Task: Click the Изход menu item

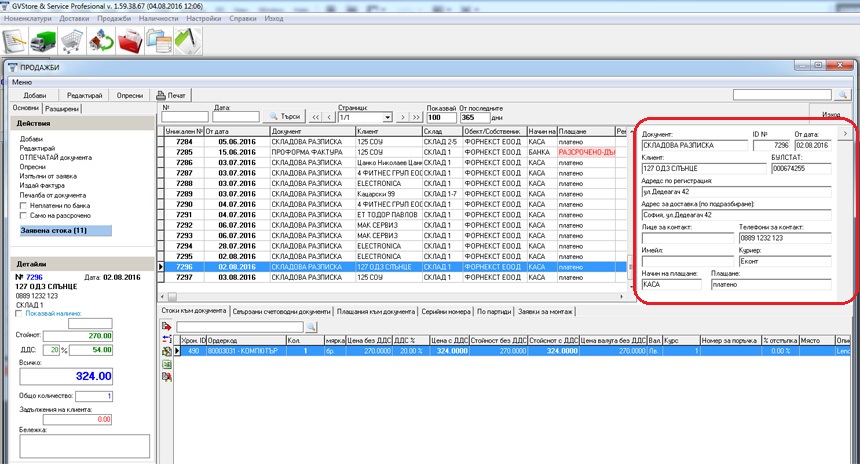Action: 274,18
